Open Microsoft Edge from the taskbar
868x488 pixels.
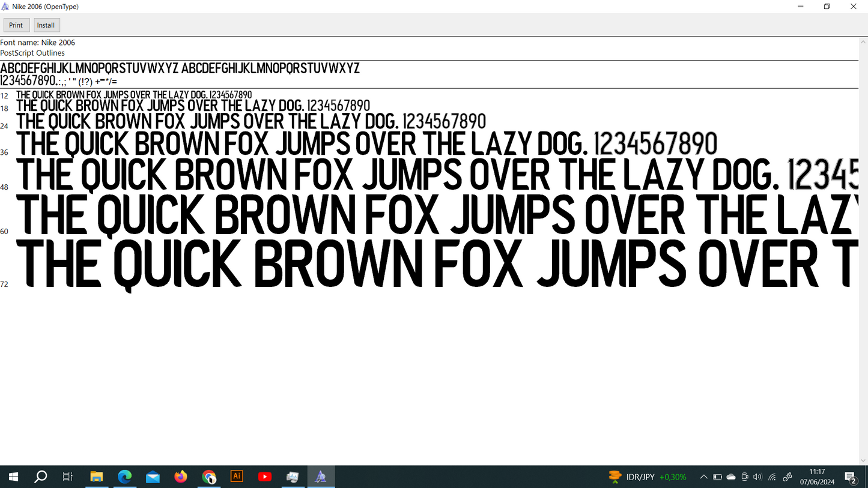pos(124,476)
